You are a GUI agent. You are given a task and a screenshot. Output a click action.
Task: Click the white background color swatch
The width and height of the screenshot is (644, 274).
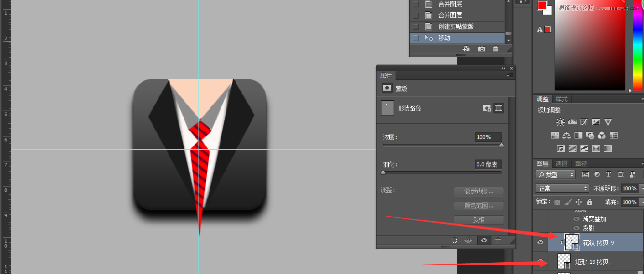point(549,11)
